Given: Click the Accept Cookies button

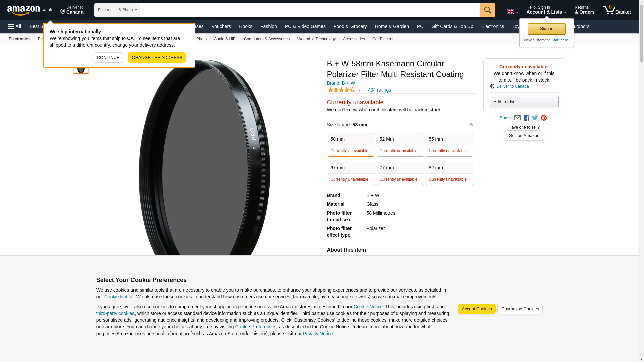Looking at the screenshot, I should 476,309.
